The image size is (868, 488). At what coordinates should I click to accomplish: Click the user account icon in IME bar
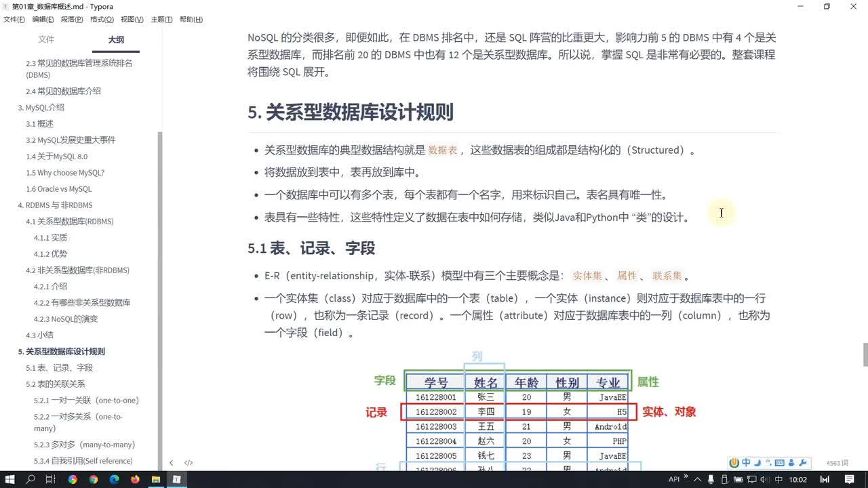[791, 463]
